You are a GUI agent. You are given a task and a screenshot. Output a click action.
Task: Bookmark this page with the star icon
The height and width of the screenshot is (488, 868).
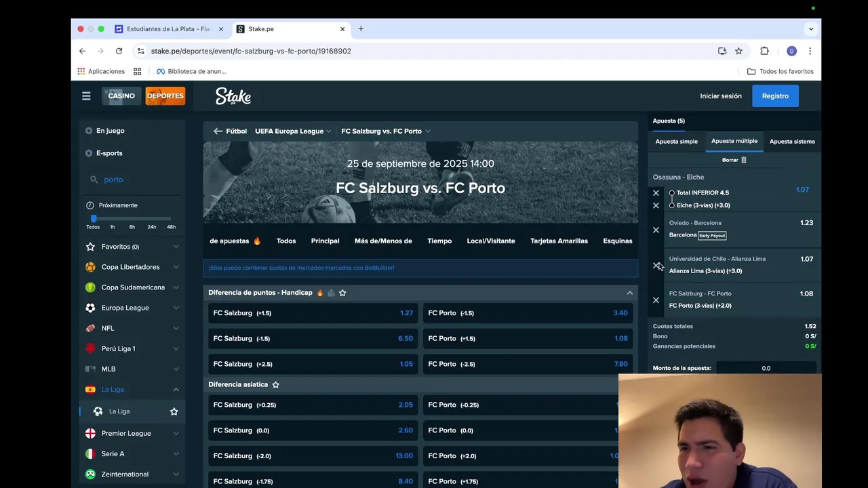(738, 51)
